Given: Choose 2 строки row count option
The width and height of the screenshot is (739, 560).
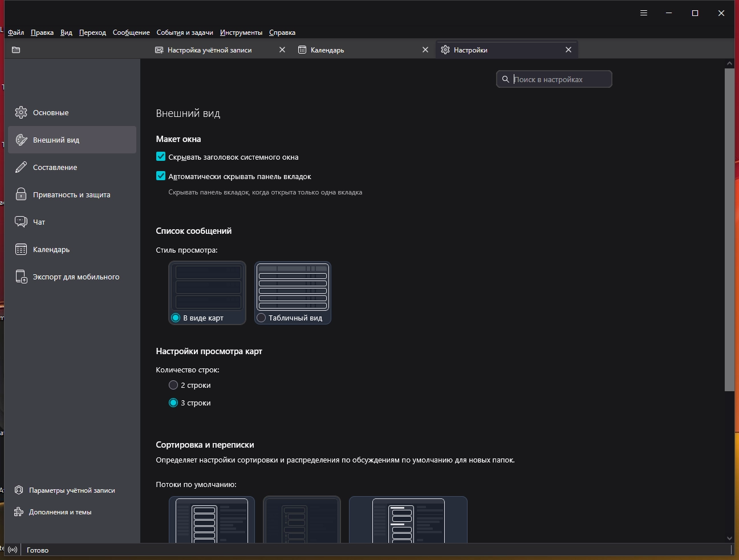Looking at the screenshot, I should [x=173, y=385].
